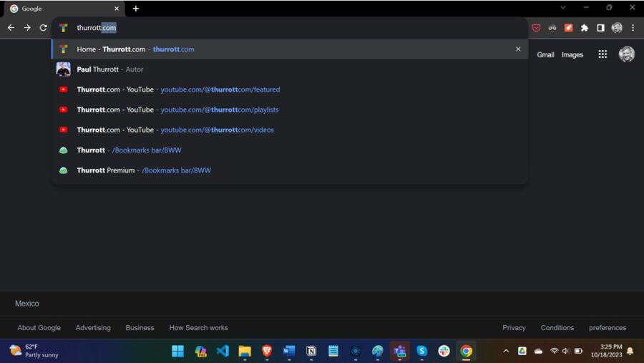Open Notion from taskbar
Image resolution: width=644 pixels, height=363 pixels.
(311, 351)
